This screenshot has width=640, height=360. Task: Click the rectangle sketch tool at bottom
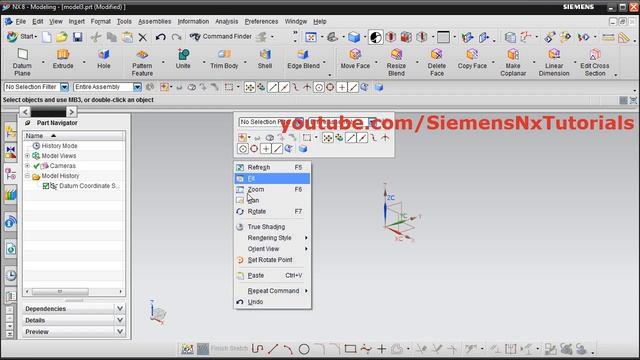[350, 349]
